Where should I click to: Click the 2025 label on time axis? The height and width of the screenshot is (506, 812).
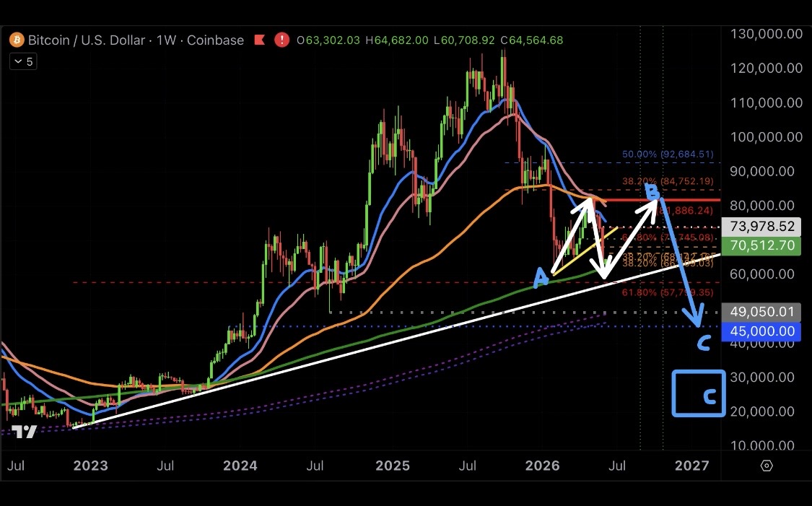[x=393, y=466]
